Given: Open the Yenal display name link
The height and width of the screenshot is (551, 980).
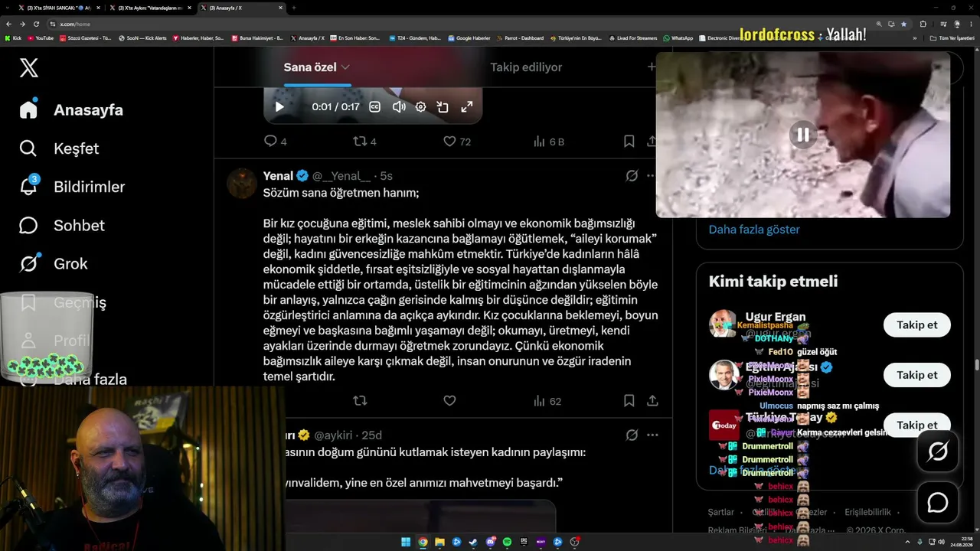Looking at the screenshot, I should pyautogui.click(x=279, y=176).
